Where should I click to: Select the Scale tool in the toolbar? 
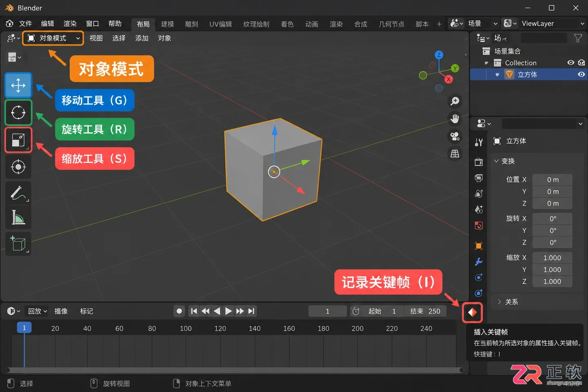tap(18, 140)
